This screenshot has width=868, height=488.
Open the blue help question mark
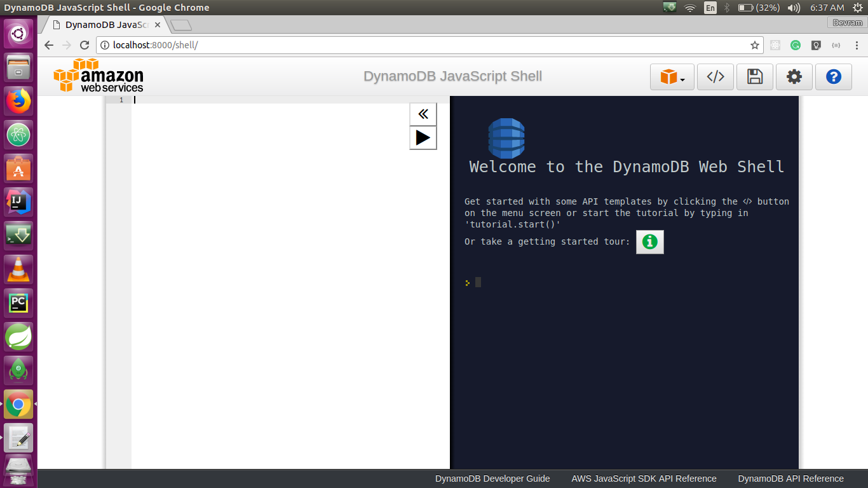[834, 77]
